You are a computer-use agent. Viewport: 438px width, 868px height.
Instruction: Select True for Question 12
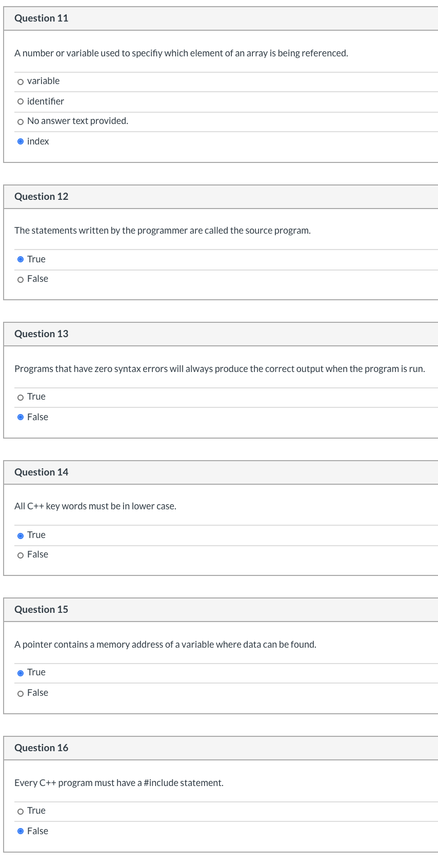pyautogui.click(x=21, y=259)
